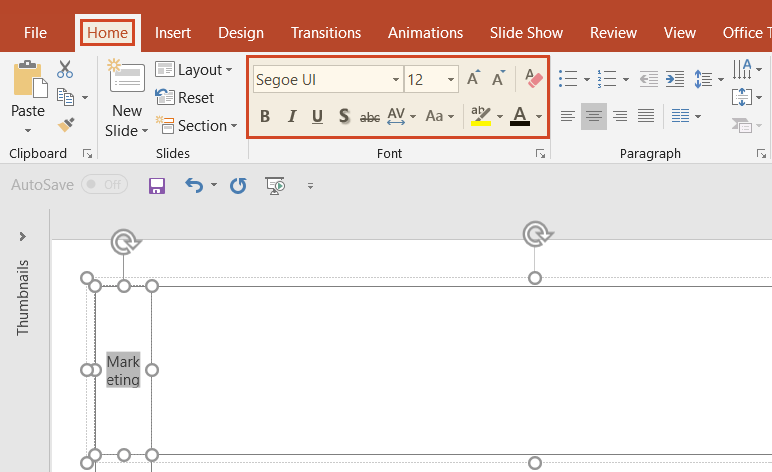
Task: Apply Text Shadow to selection
Action: coord(344,116)
